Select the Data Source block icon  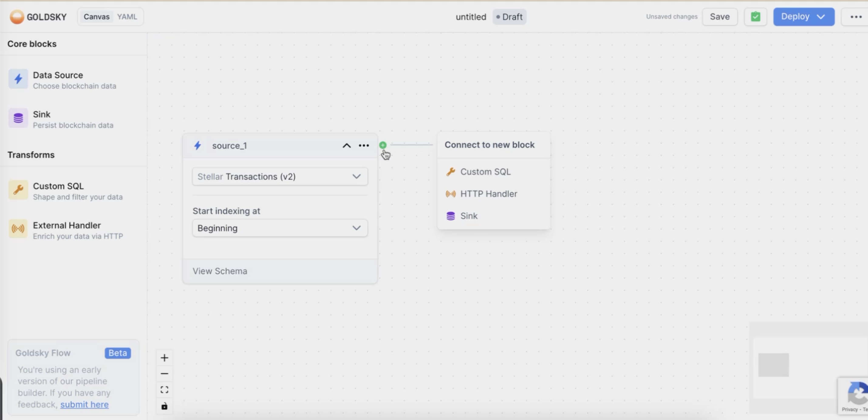[18, 79]
